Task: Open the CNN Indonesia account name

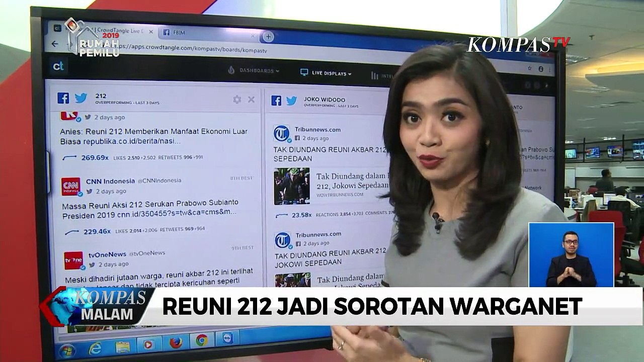Action: 111,181
